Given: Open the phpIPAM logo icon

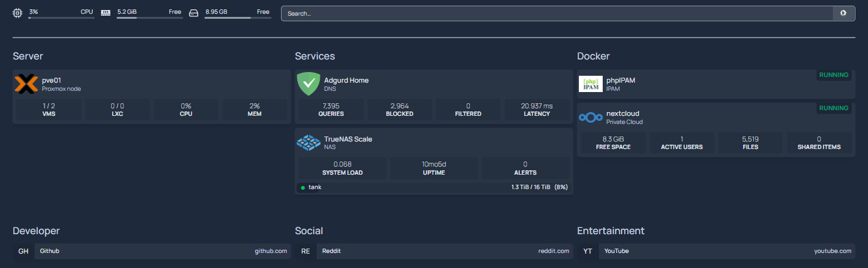Looking at the screenshot, I should point(590,84).
